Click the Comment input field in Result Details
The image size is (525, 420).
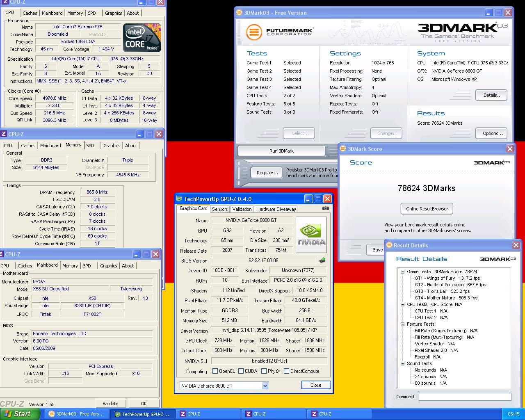[x=465, y=397]
